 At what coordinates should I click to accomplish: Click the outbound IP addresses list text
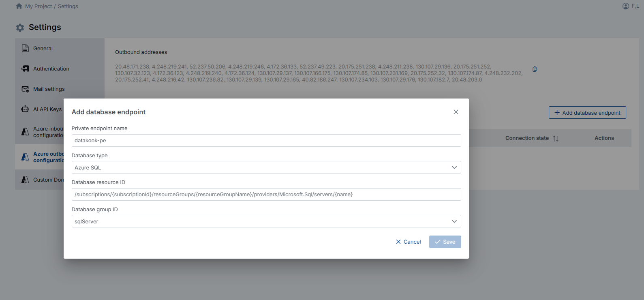pos(319,73)
